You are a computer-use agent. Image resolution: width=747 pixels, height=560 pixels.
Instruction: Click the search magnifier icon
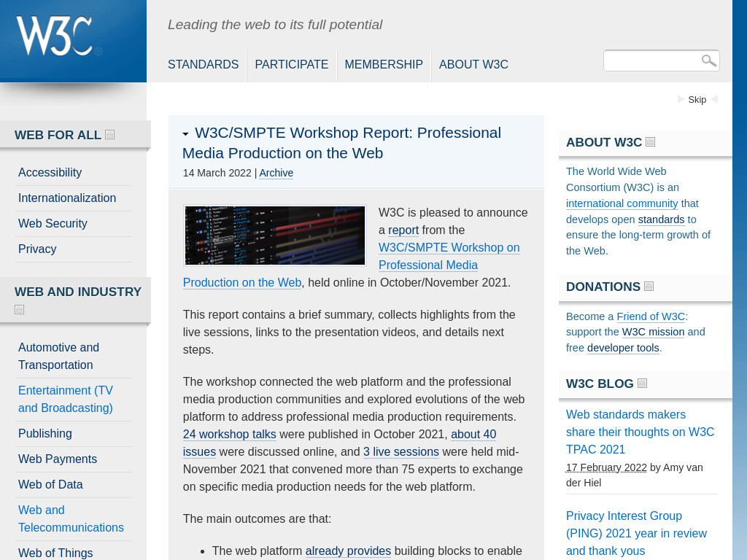click(708, 61)
